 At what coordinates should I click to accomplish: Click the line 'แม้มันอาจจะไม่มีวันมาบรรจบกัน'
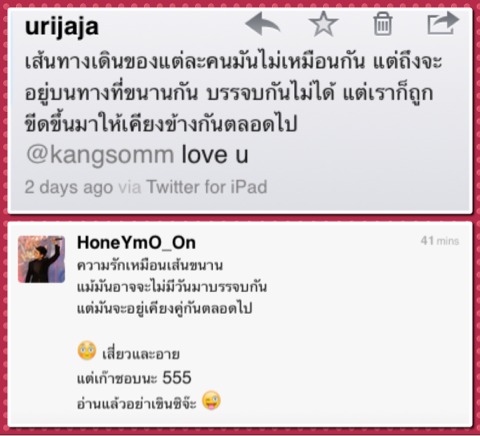click(x=172, y=287)
